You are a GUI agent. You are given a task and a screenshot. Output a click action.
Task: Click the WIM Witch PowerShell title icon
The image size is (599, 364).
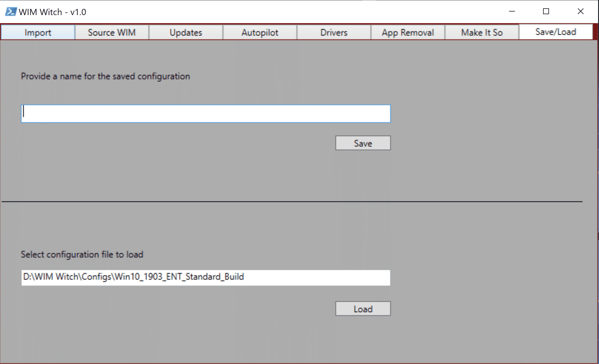click(x=11, y=12)
